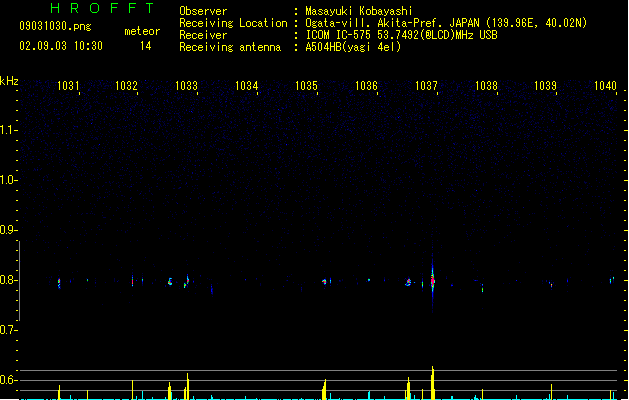
Task: Click the Observer label
Action: [x=203, y=11]
